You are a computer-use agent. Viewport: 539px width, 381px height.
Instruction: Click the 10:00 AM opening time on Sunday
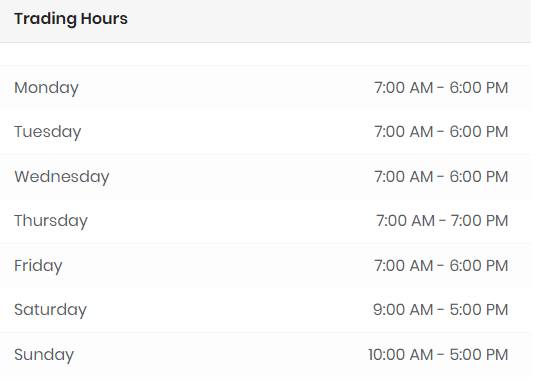(x=400, y=355)
